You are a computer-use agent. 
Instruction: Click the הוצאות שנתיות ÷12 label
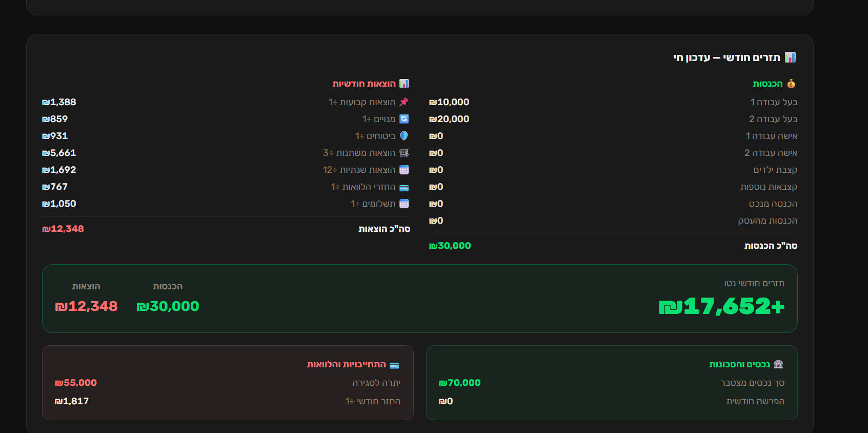click(359, 170)
